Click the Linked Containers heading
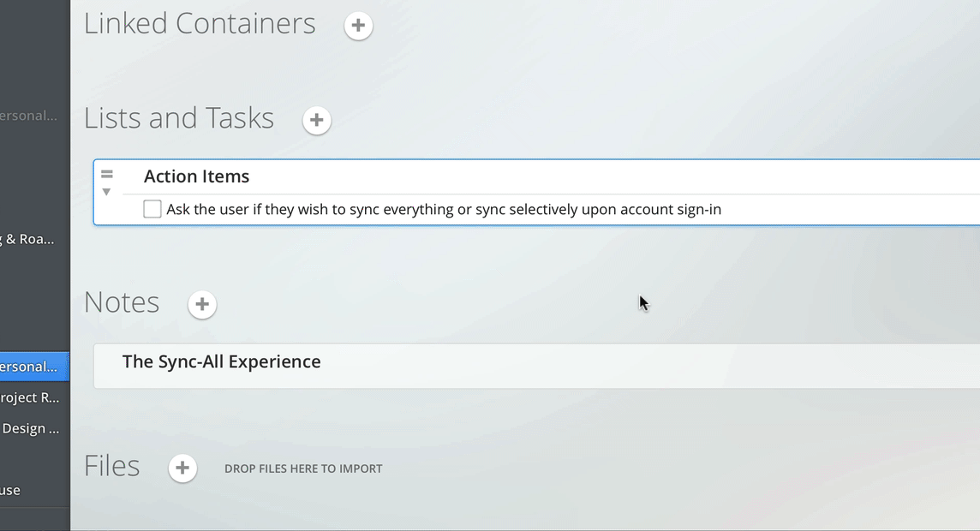 point(200,24)
